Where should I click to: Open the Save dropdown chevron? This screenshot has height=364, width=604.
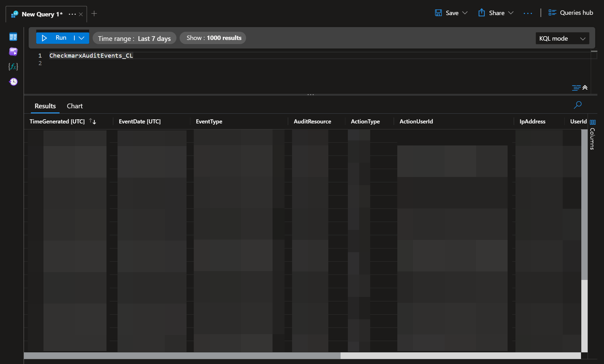pos(465,13)
